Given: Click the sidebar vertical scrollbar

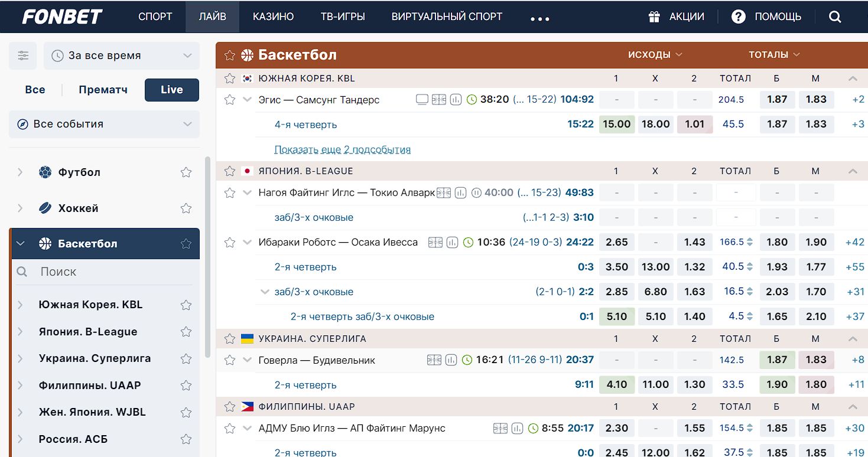Looking at the screenshot, I should tap(207, 257).
